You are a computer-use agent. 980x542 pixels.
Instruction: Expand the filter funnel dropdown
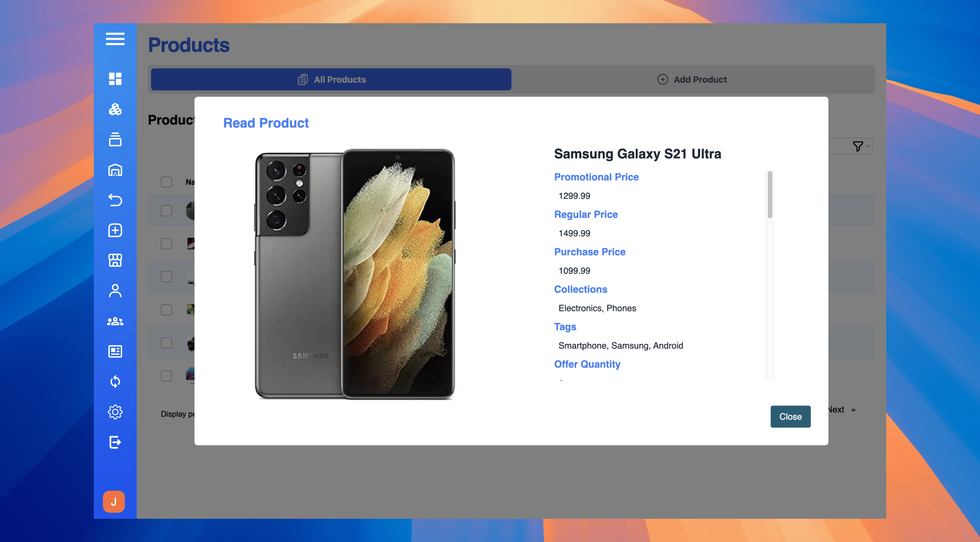861,146
